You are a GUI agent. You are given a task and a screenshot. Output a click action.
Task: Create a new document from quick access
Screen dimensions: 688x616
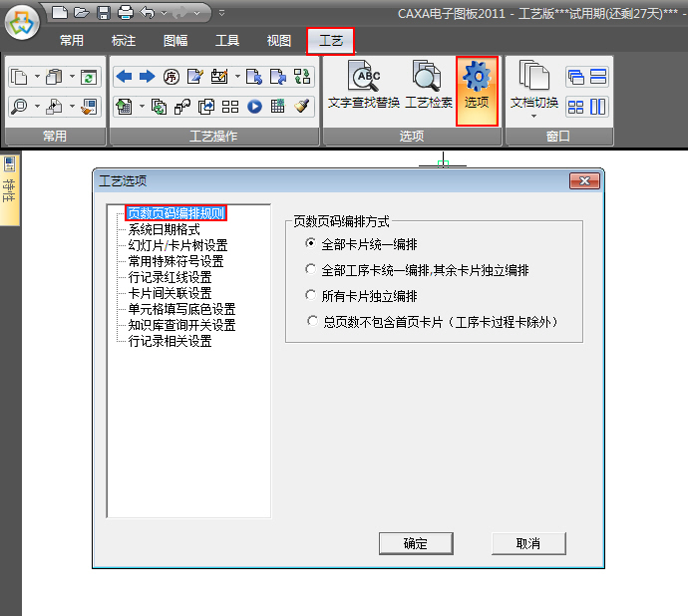(60, 12)
